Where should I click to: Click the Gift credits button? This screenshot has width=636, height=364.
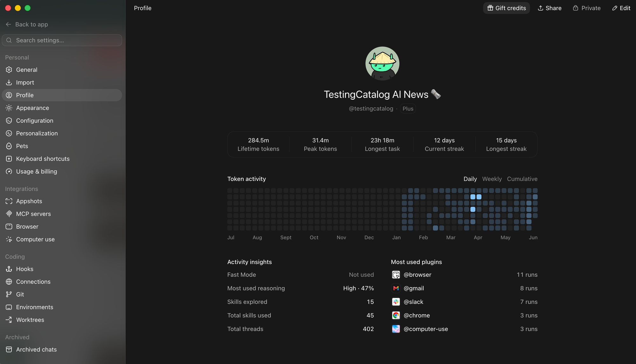(507, 8)
